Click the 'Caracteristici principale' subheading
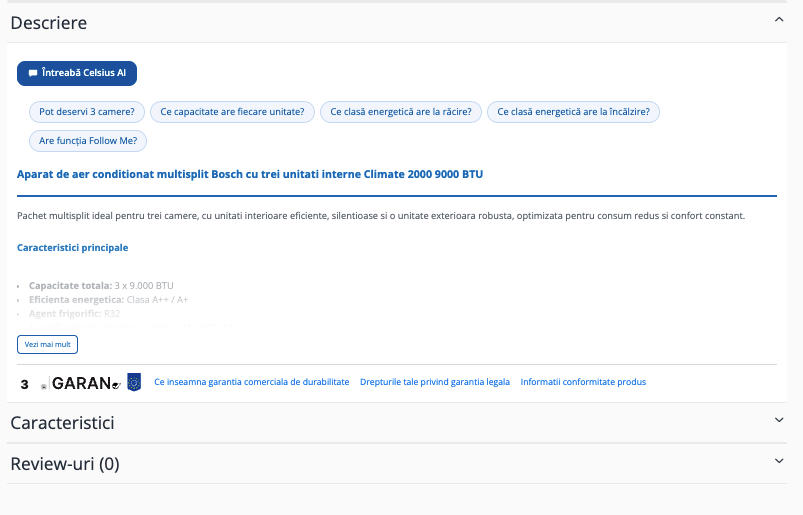The image size is (803, 515). pos(72,247)
